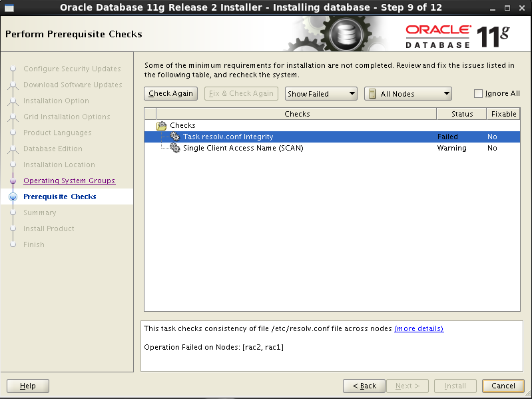532x399 pixels.
Task: Open the Show Failed filter dropdown
Action: click(x=321, y=94)
